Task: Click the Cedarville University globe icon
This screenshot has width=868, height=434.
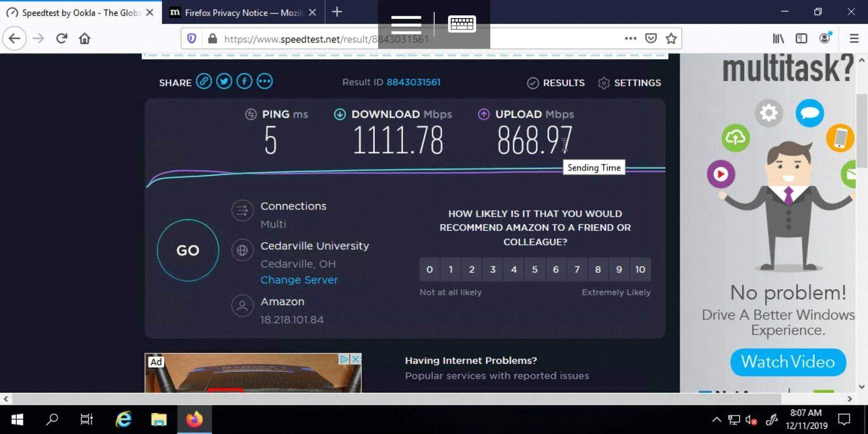Action: tap(242, 250)
